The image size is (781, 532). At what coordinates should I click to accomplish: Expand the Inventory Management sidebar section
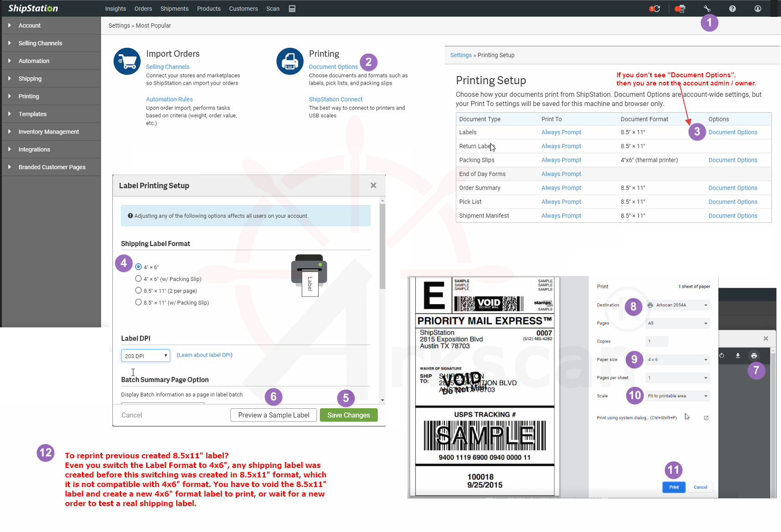51,132
